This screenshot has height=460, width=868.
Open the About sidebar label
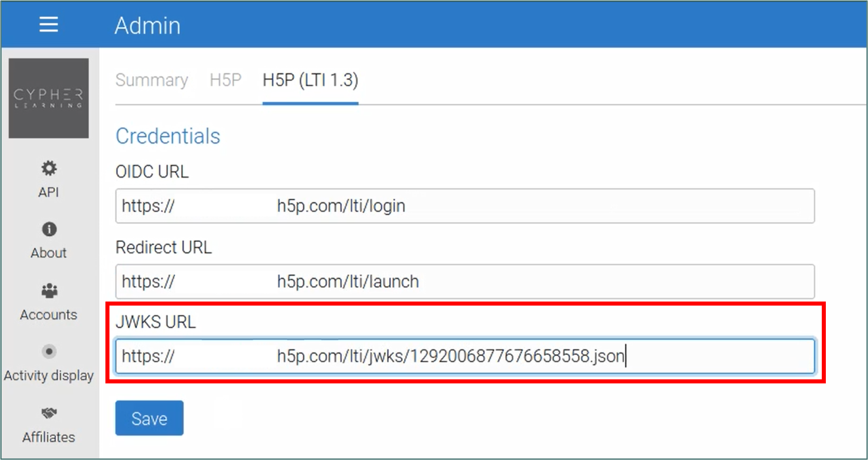(49, 253)
